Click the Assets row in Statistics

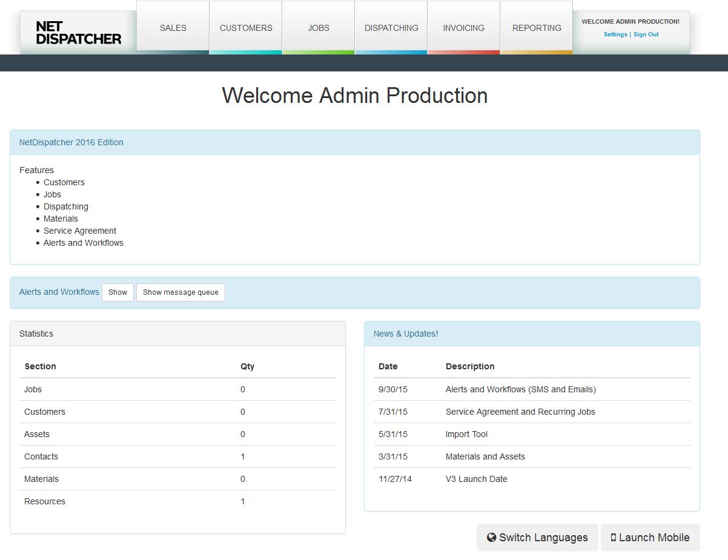click(177, 434)
